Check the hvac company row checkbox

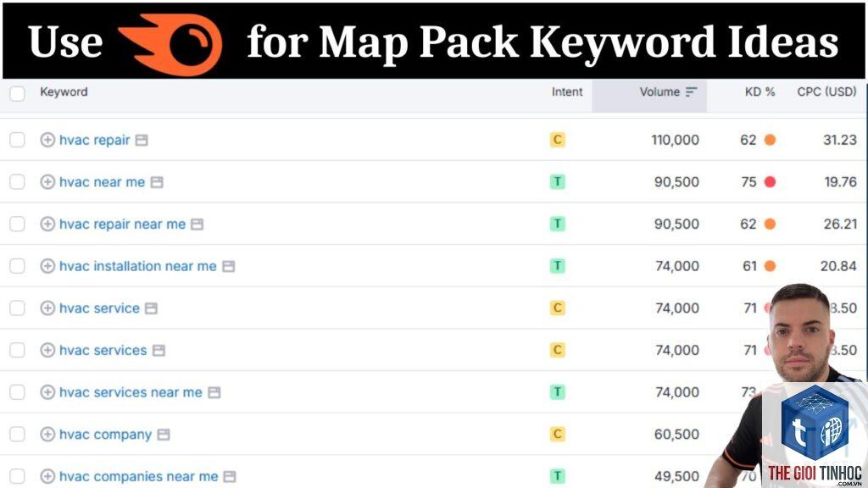(x=17, y=435)
